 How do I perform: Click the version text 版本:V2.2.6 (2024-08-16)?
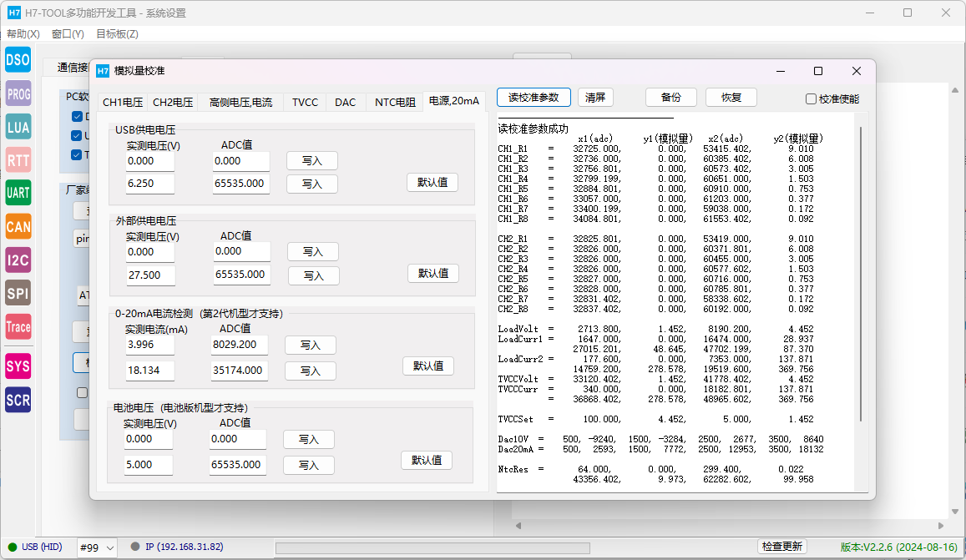[x=899, y=547]
